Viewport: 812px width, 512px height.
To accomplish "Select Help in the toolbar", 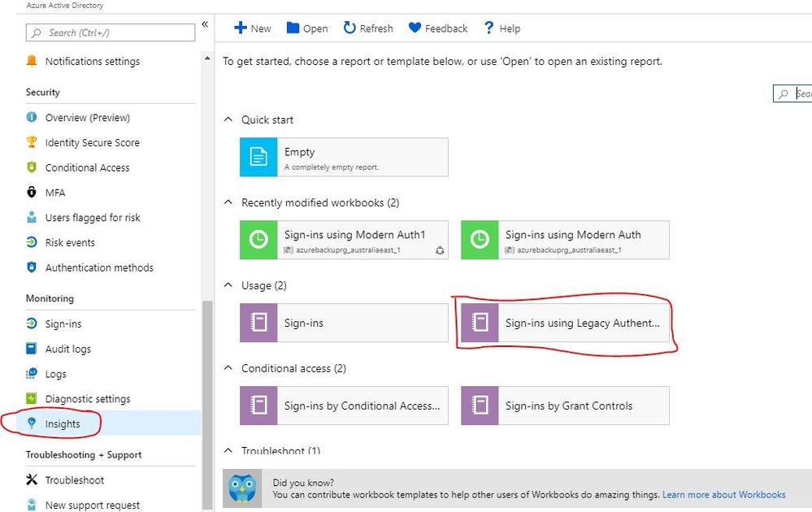I will pyautogui.click(x=502, y=28).
